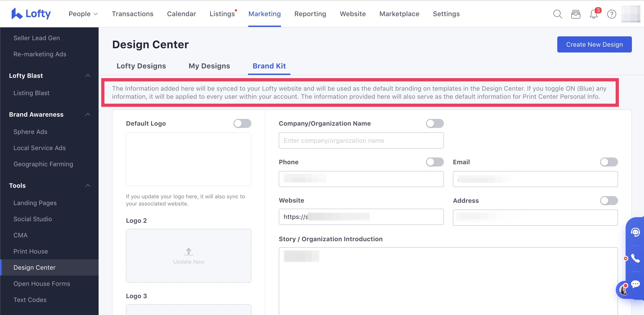Click the assistant avatar icon
Viewport: 644px width, 315px height.
click(624, 290)
